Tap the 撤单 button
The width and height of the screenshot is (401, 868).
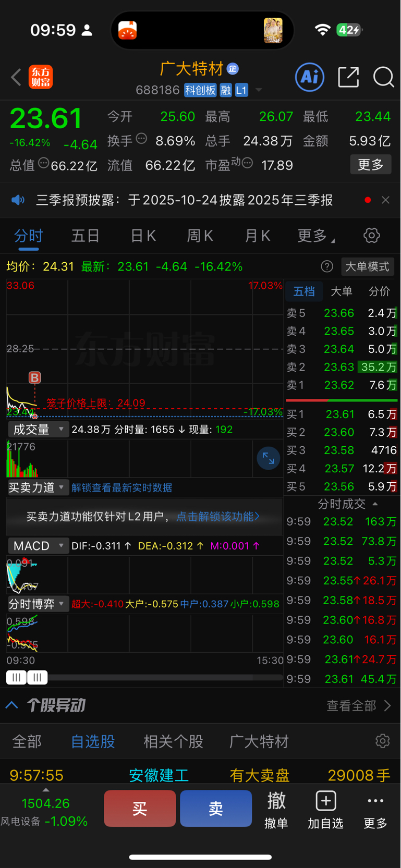tap(276, 809)
